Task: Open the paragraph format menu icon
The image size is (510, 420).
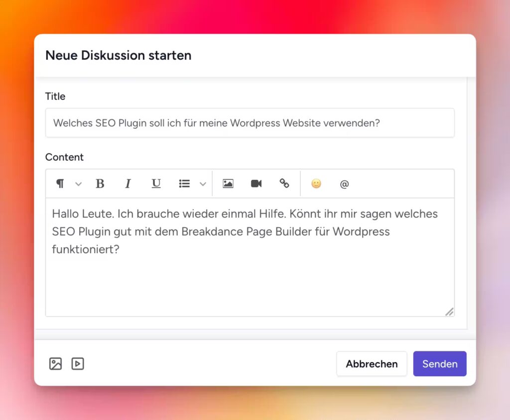Action: (60, 183)
